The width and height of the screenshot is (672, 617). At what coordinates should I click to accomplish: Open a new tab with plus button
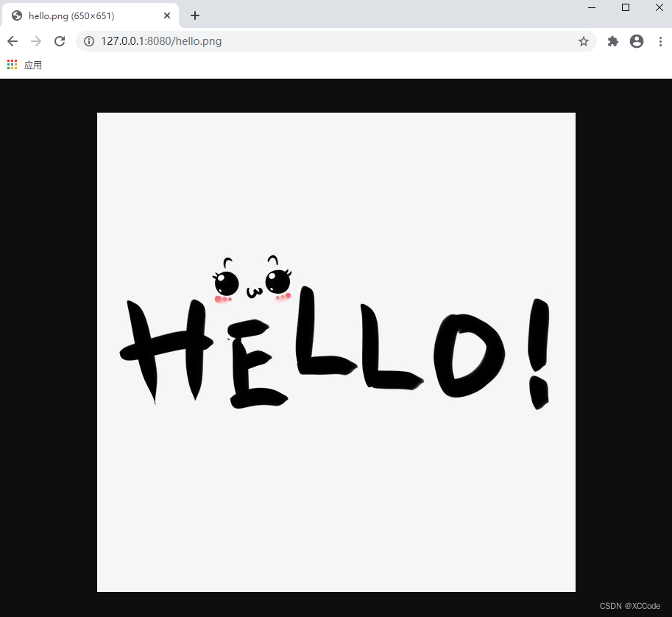195,15
